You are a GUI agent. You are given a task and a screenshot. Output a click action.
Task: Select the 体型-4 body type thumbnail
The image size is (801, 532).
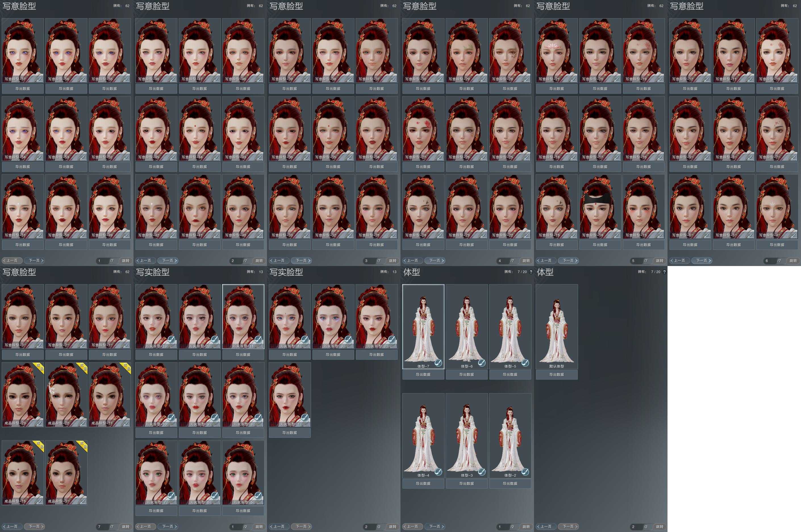pyautogui.click(x=423, y=435)
